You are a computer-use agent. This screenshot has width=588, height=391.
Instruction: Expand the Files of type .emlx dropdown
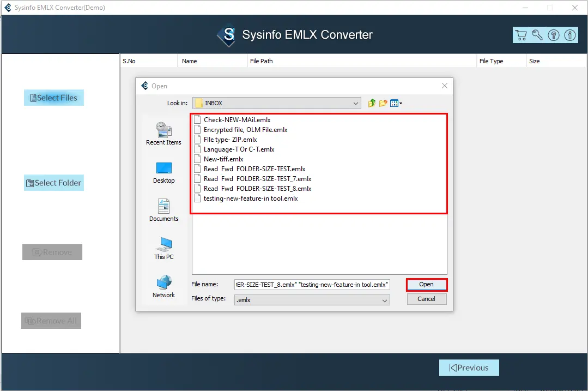click(384, 300)
